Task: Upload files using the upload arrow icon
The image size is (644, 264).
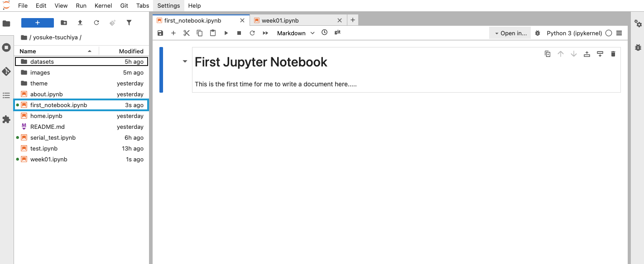Action: [80, 23]
